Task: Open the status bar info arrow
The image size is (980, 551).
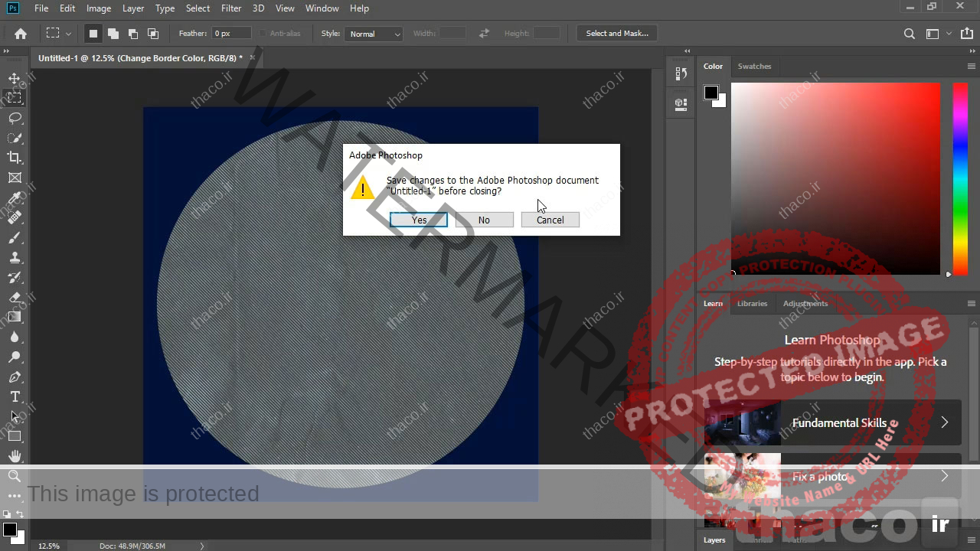Action: [x=202, y=546]
